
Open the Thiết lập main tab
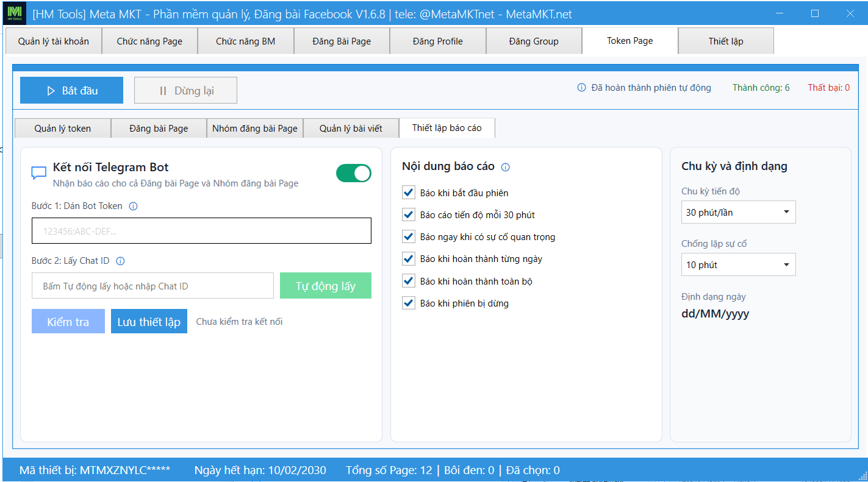coord(726,41)
